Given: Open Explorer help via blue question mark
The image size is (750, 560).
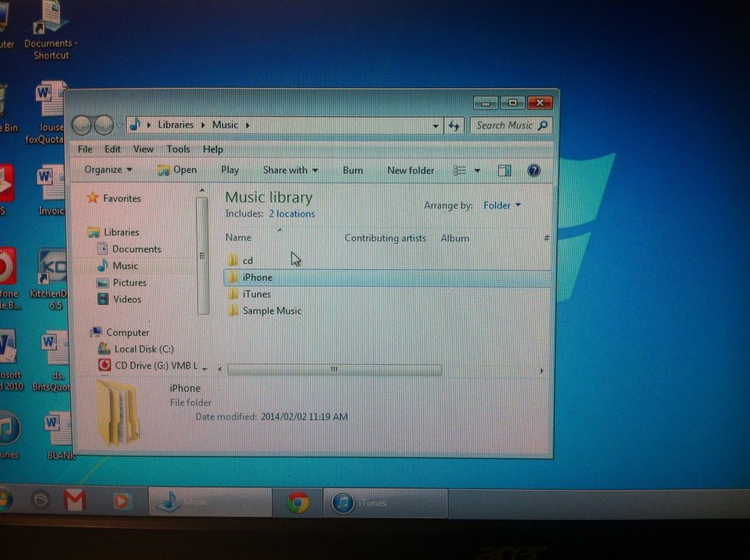Looking at the screenshot, I should (x=534, y=171).
